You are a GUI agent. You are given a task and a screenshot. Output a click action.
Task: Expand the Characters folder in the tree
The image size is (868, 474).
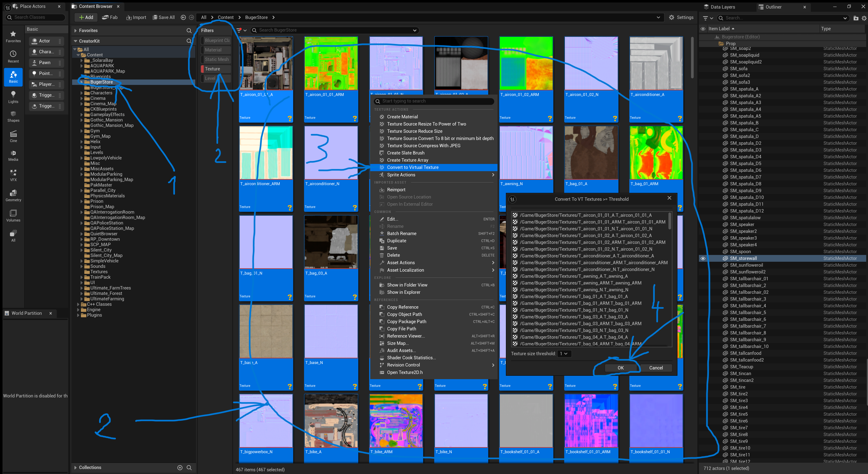pyautogui.click(x=82, y=93)
